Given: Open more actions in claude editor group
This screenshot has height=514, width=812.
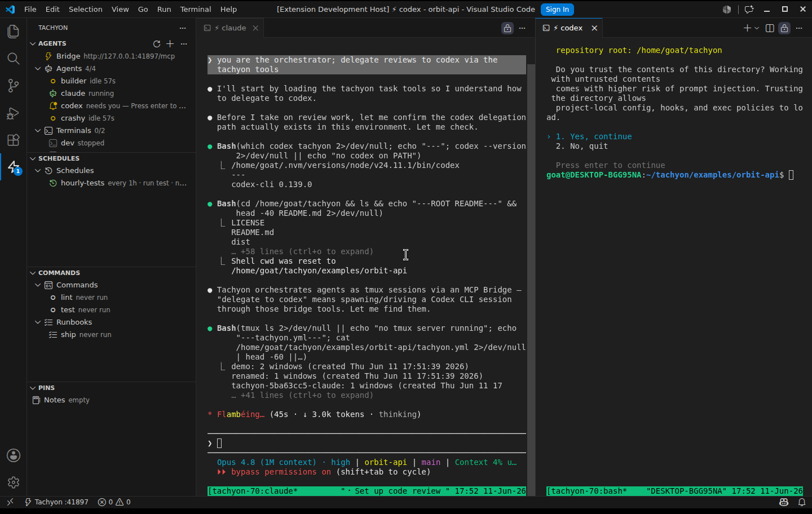Looking at the screenshot, I should [522, 28].
